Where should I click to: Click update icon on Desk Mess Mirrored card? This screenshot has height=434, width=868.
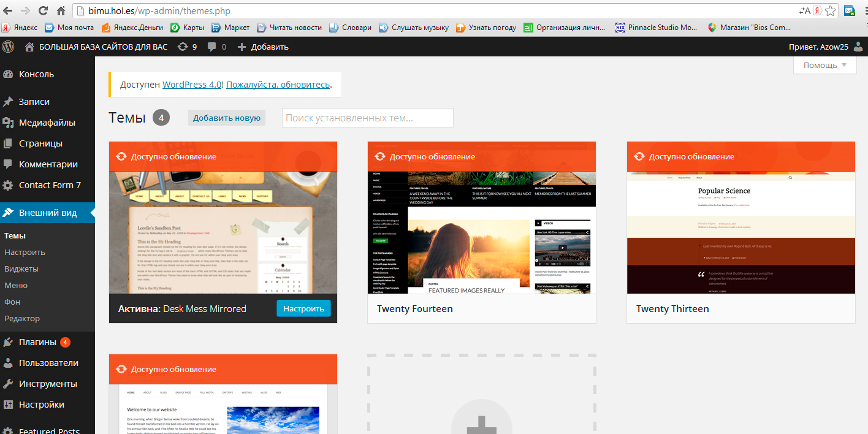[121, 156]
